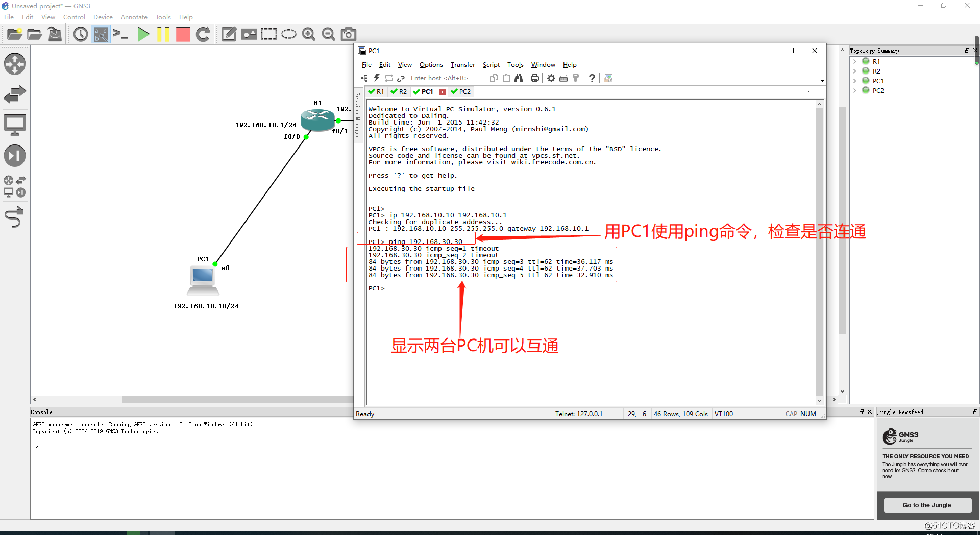Open the Script menu in PC1 terminal
This screenshot has width=980, height=535.
(491, 65)
